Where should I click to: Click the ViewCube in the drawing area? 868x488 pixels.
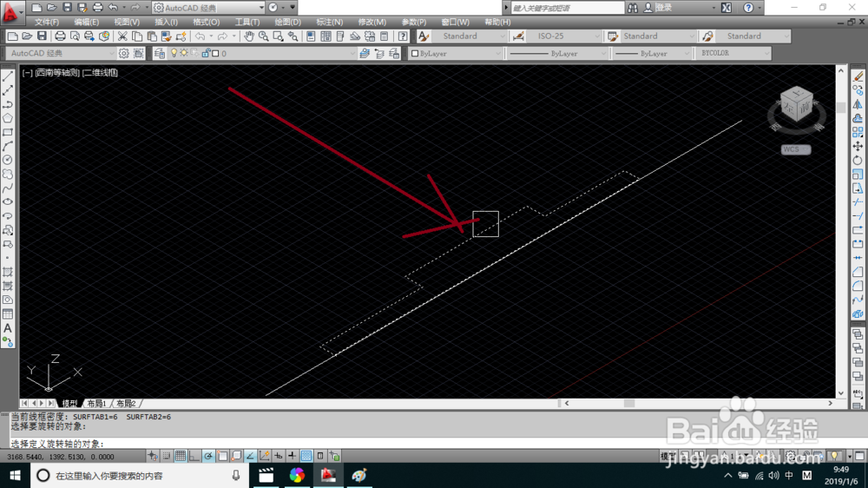(796, 105)
